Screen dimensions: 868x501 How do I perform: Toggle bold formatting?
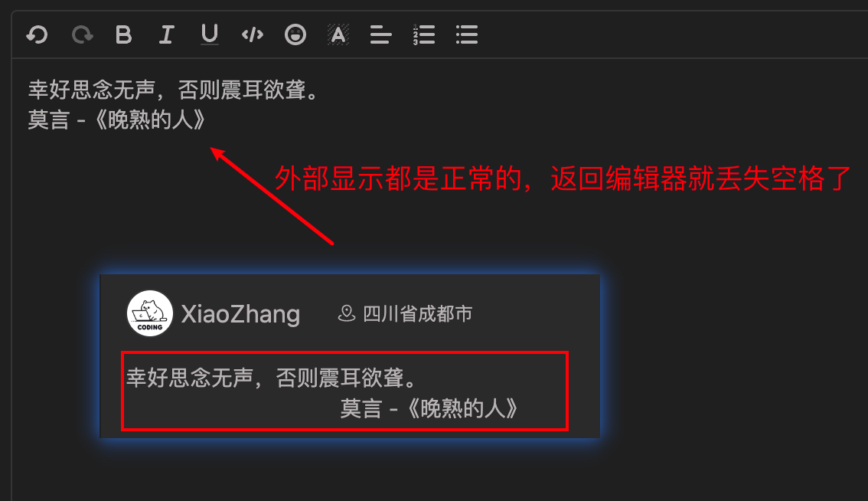click(x=123, y=34)
